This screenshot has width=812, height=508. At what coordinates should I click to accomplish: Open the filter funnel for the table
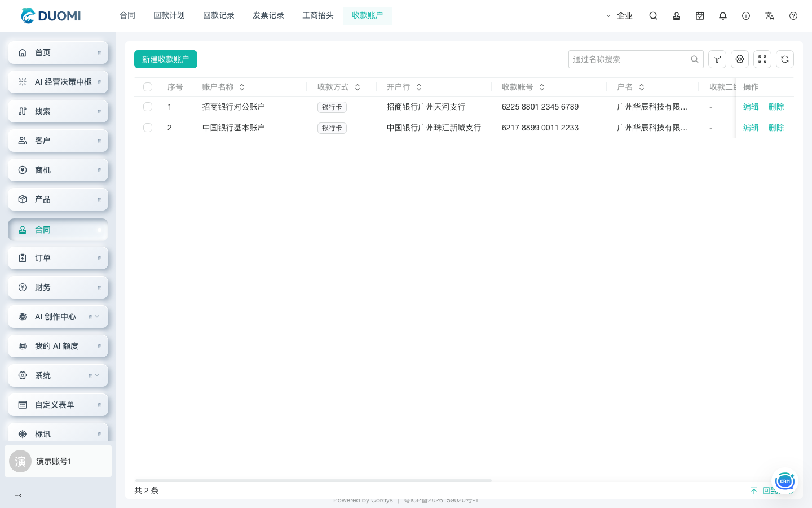point(717,59)
